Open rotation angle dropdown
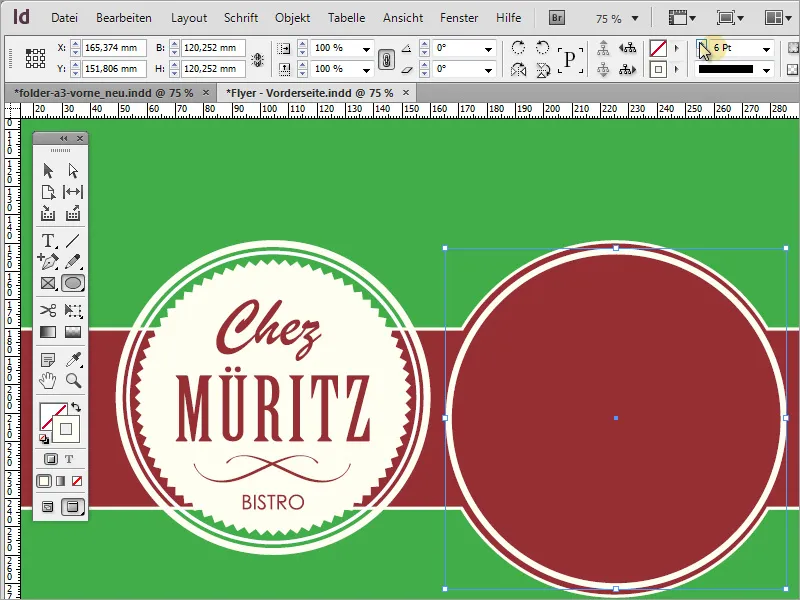 pyautogui.click(x=488, y=49)
